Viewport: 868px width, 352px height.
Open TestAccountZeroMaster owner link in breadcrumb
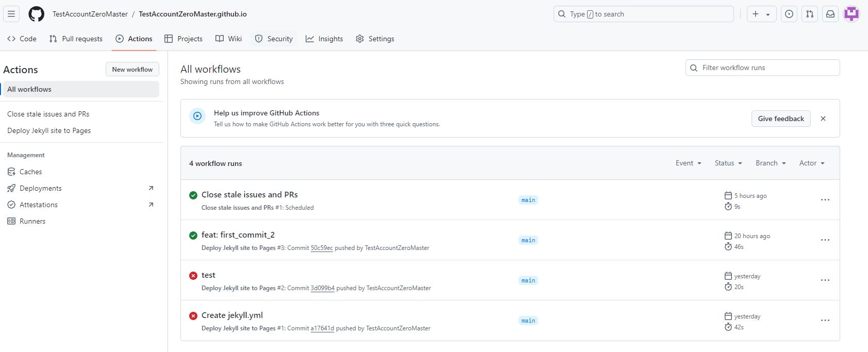tap(90, 14)
